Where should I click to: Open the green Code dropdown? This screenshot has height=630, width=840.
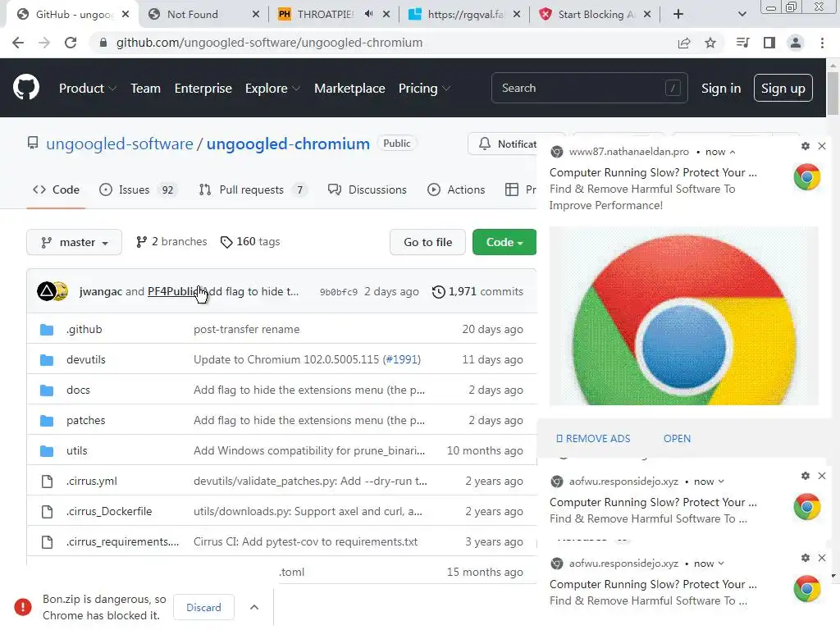coord(504,242)
